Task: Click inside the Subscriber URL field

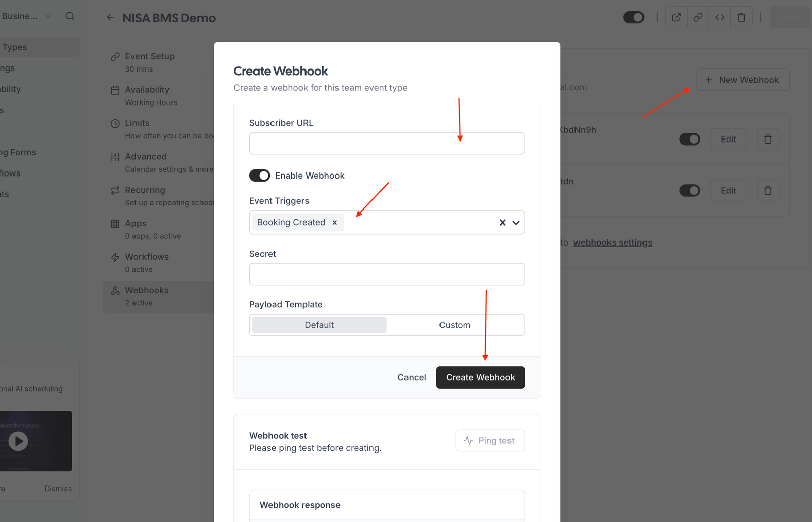Action: pyautogui.click(x=387, y=143)
